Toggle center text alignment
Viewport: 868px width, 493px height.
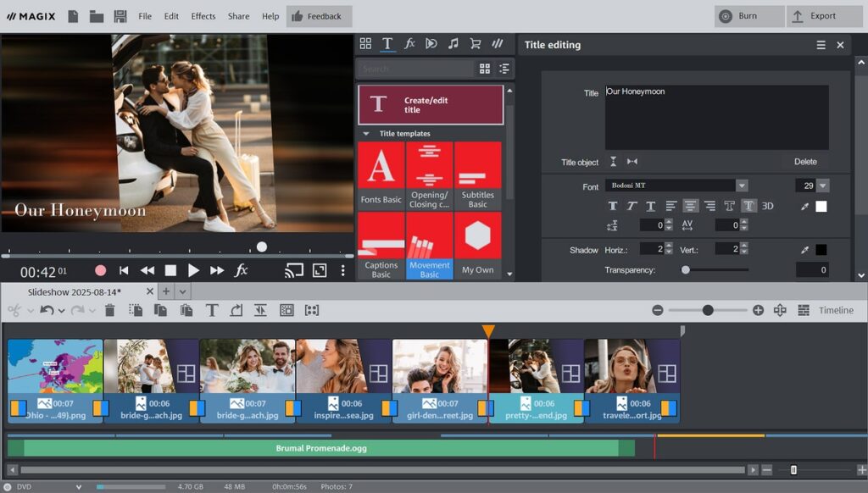pyautogui.click(x=690, y=206)
